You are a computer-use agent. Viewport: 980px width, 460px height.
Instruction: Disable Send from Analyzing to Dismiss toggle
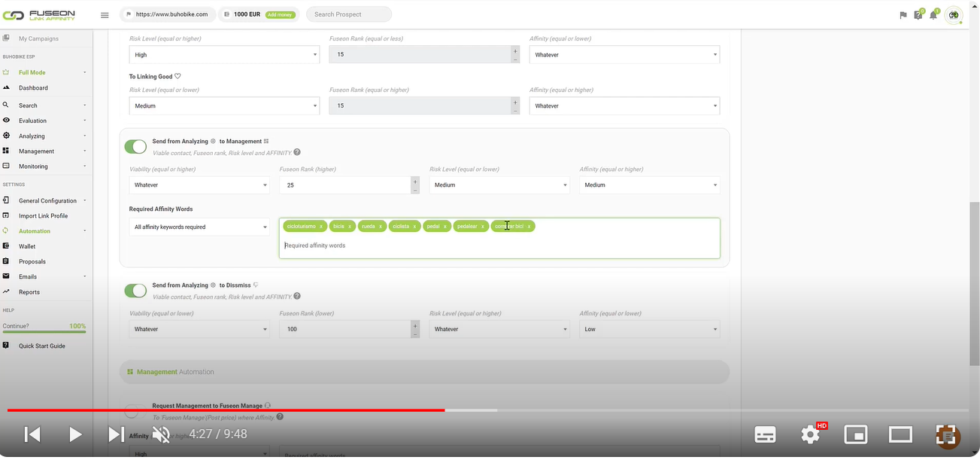point(135,291)
